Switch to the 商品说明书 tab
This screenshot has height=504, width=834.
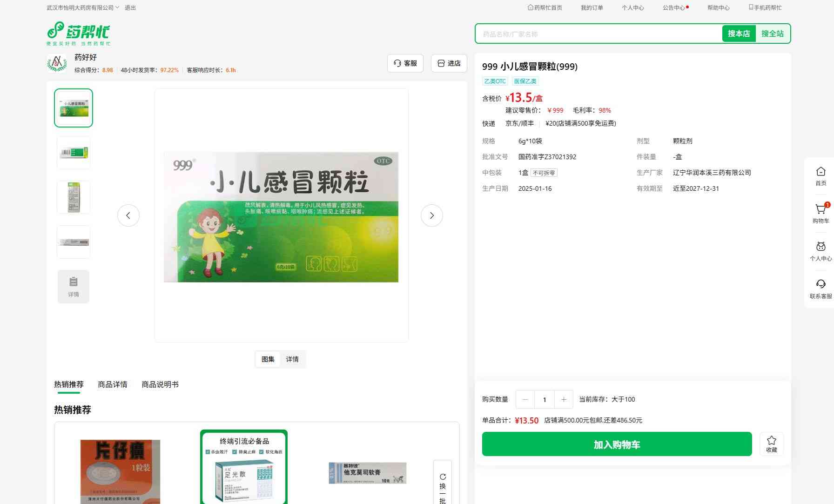coord(160,384)
